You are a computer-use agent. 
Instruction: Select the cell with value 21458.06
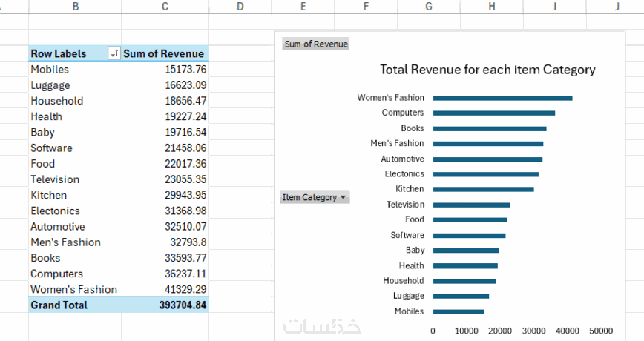pos(165,148)
